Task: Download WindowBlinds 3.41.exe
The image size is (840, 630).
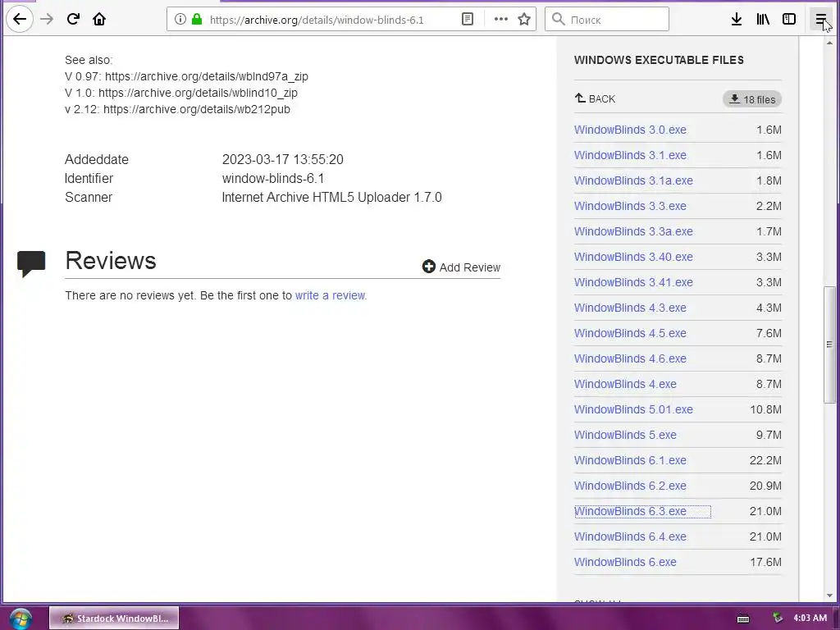Action: 633,282
